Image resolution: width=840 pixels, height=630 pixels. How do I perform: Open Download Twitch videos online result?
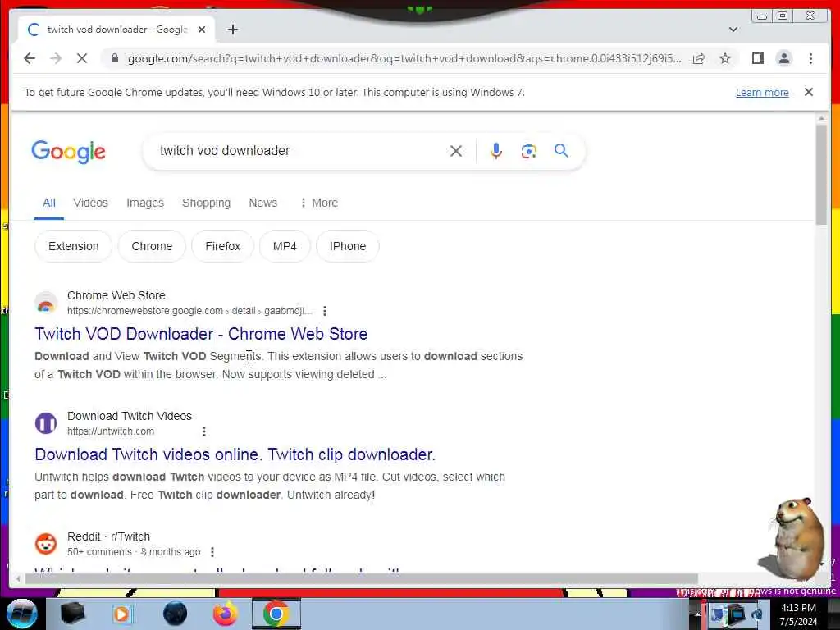tap(235, 454)
